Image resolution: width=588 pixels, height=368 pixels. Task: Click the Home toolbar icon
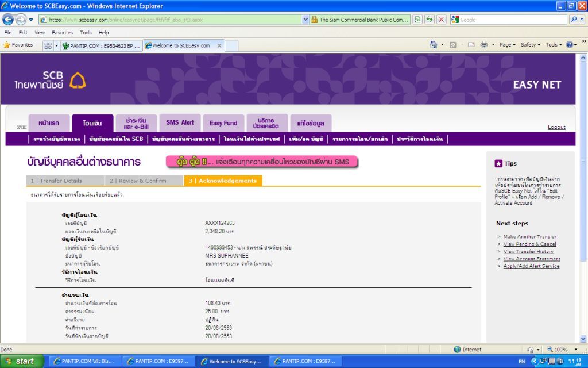[434, 45]
